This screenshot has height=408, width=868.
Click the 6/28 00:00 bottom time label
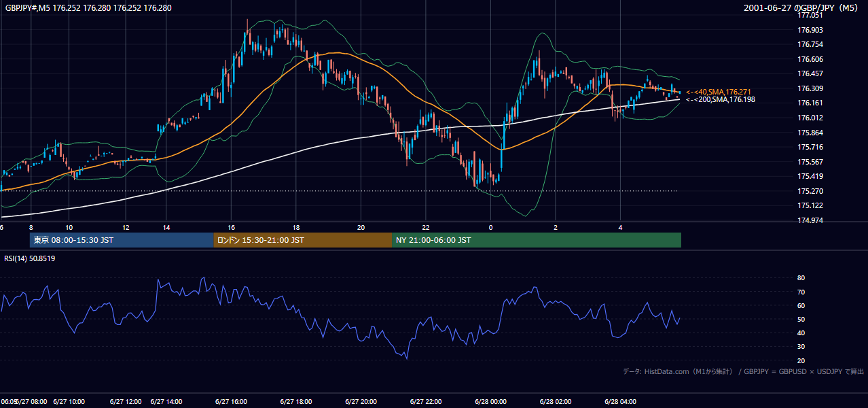(490, 402)
